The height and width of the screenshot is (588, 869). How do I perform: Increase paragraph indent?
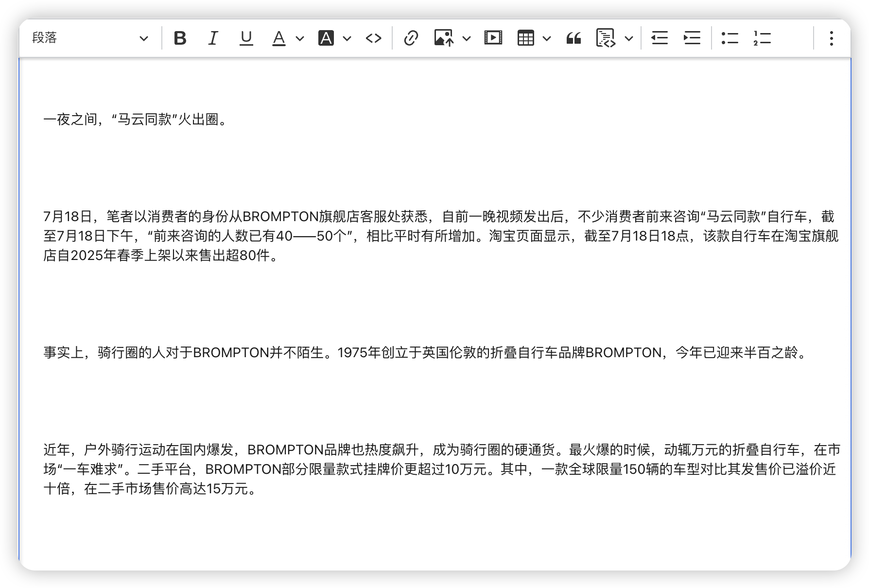point(692,38)
